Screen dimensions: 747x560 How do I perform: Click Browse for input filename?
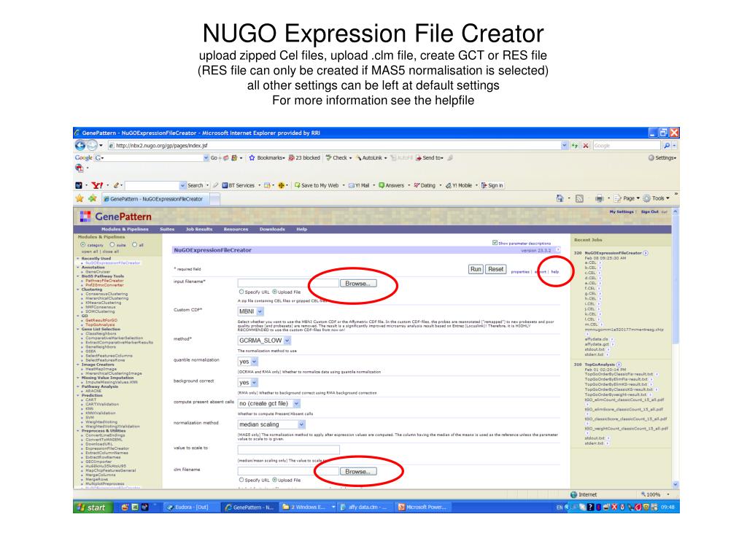click(357, 284)
